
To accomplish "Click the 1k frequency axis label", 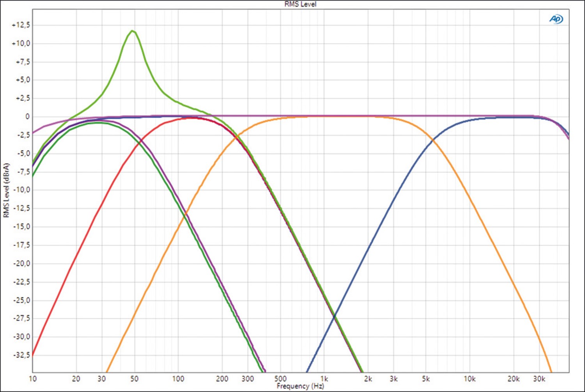I will (x=324, y=379).
